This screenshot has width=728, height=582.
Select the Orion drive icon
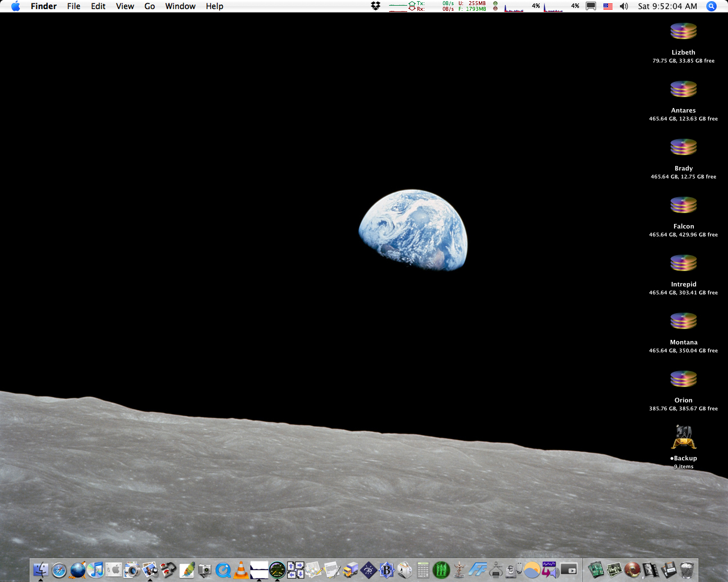tap(684, 379)
